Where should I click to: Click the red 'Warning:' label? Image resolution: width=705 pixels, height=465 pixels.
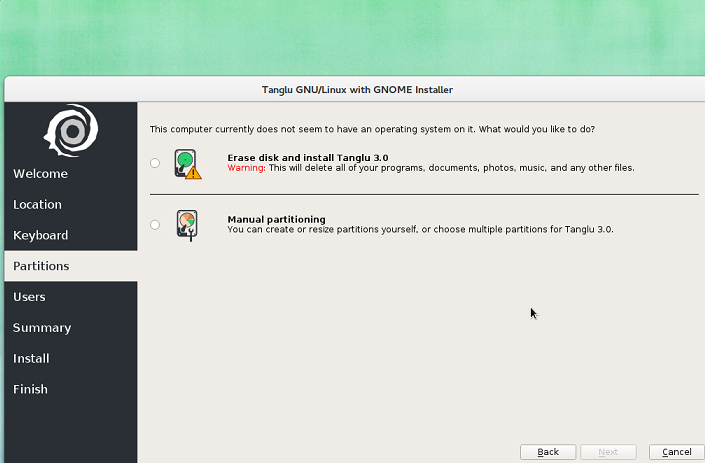[246, 168]
